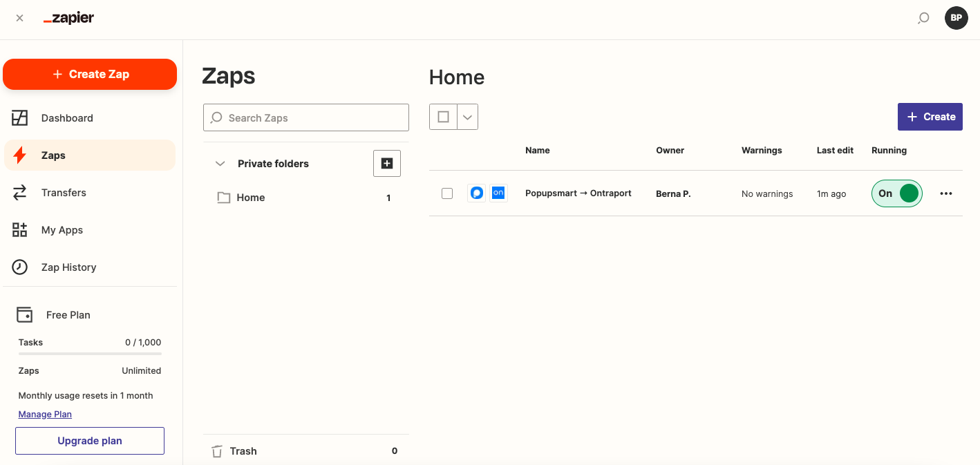980x465 pixels.
Task: Open the Popupsmart → Ontraport Zap
Action: tap(578, 193)
